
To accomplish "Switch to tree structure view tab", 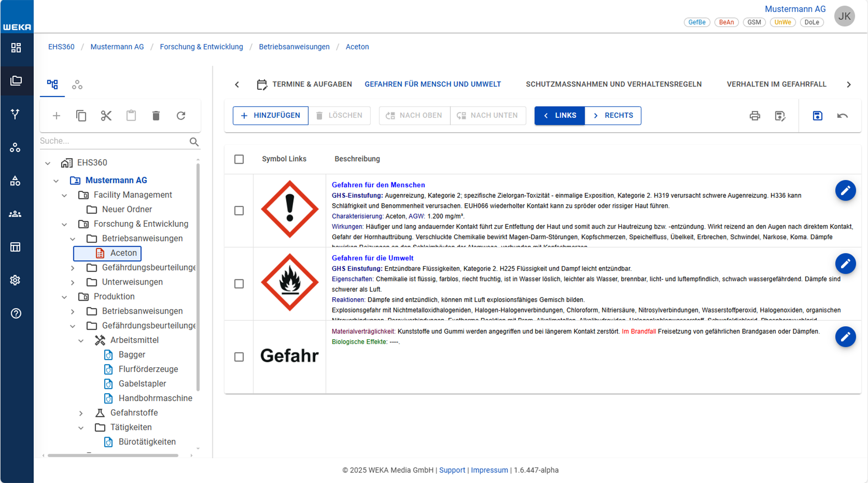I will [x=53, y=85].
